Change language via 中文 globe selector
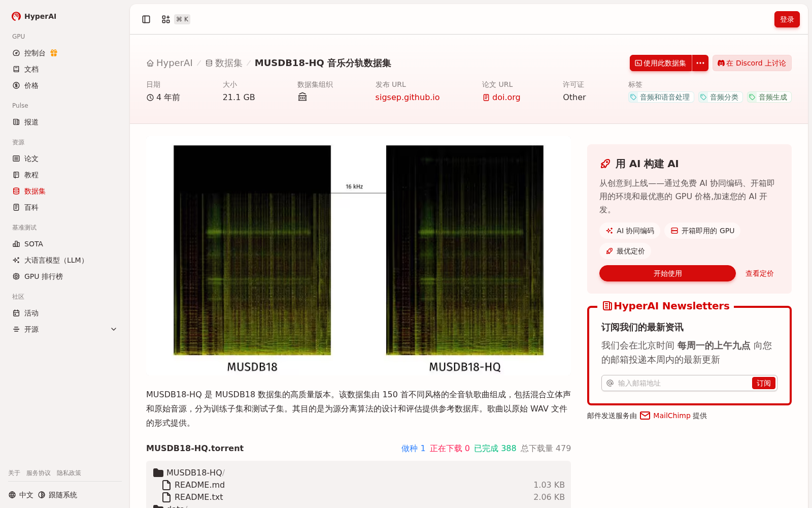This screenshot has width=812, height=508. tap(21, 495)
